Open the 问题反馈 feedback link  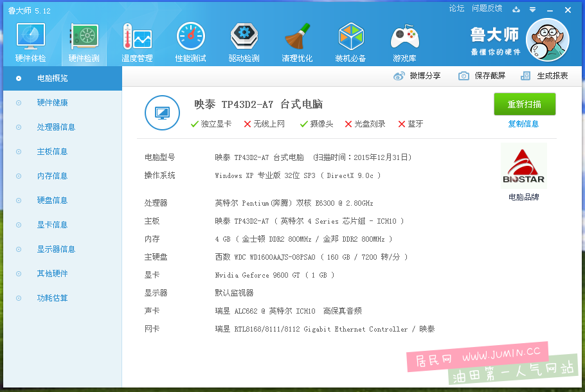click(x=487, y=8)
